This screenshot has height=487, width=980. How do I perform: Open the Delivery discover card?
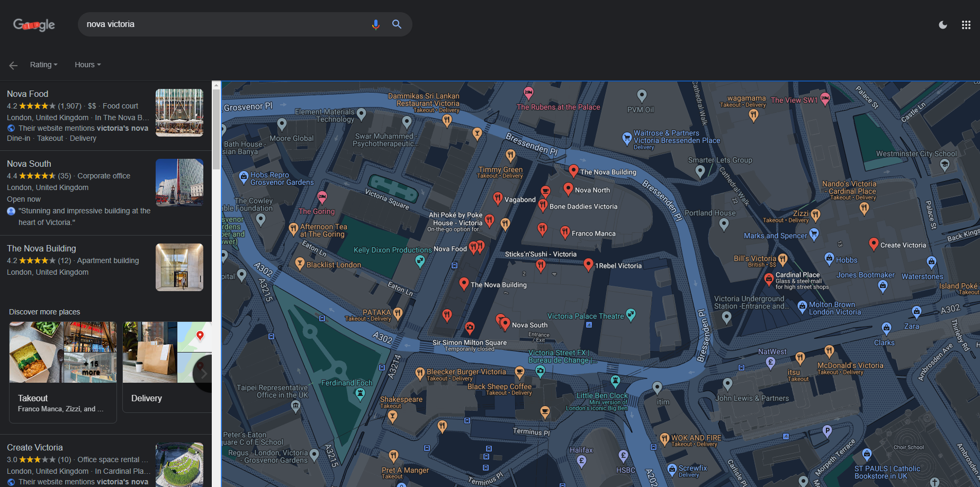coord(167,367)
